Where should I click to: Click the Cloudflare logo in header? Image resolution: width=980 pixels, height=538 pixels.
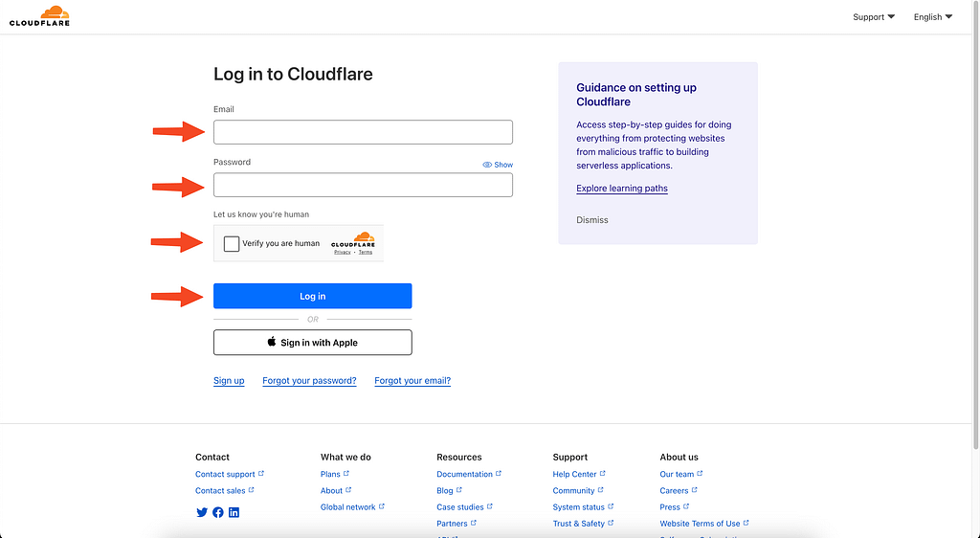pyautogui.click(x=39, y=15)
